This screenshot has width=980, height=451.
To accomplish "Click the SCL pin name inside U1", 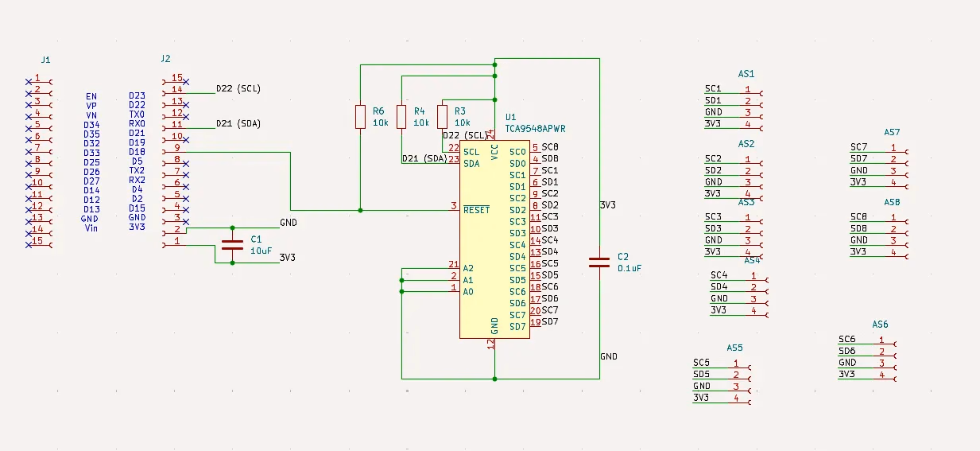I will [471, 152].
